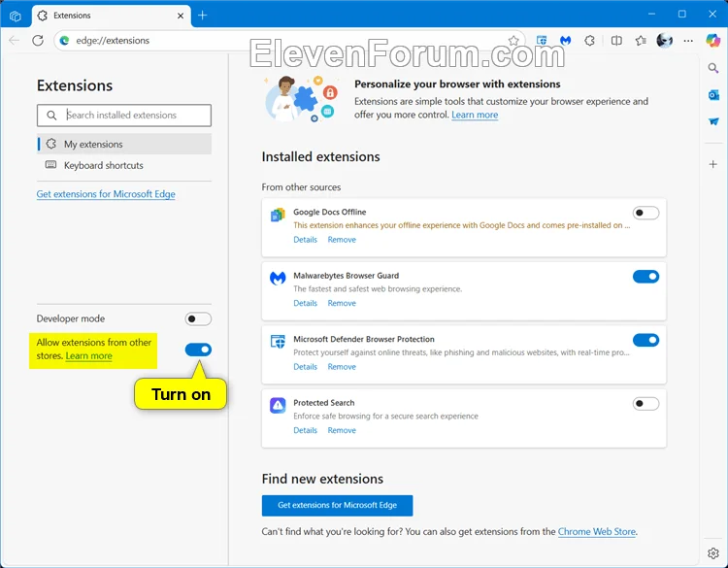Open Details for Protected Search
The width and height of the screenshot is (728, 568).
tap(305, 430)
